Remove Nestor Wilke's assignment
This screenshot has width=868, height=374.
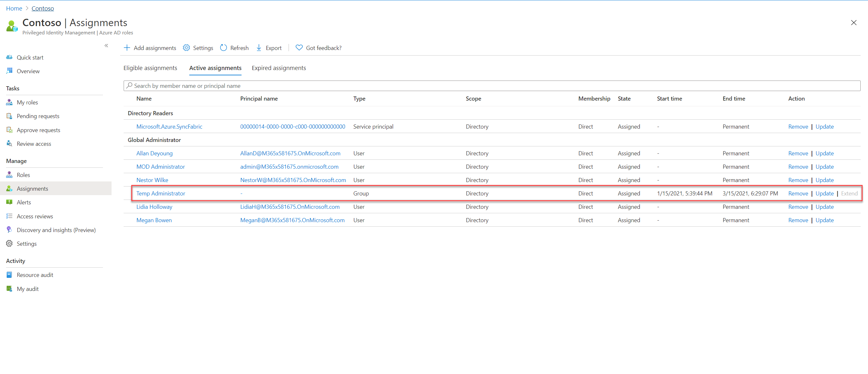point(798,180)
